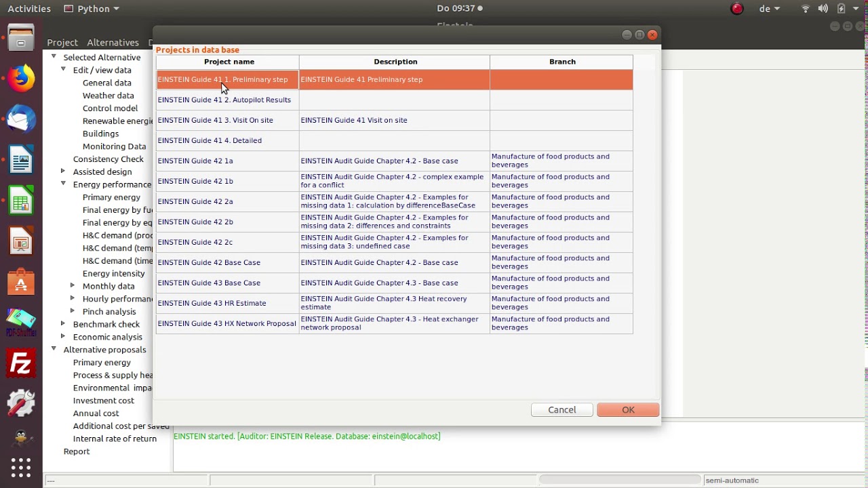
Task: Collapse the Alternative proposals node
Action: point(54,349)
